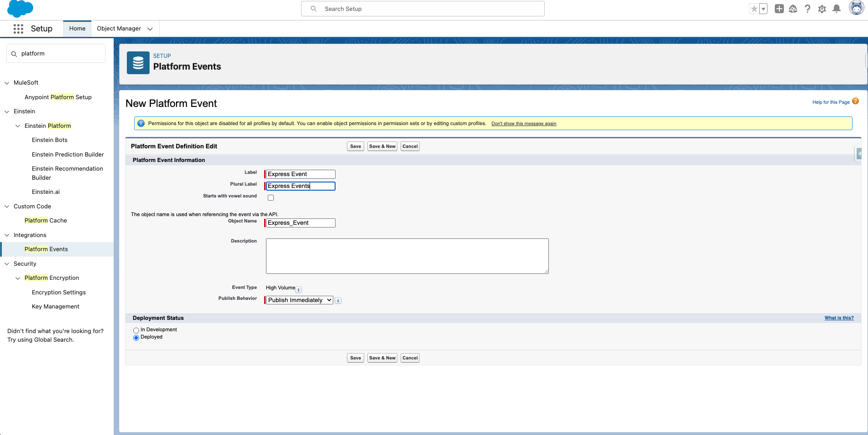
Task: Click the Platform Events database icon
Action: pyautogui.click(x=138, y=63)
